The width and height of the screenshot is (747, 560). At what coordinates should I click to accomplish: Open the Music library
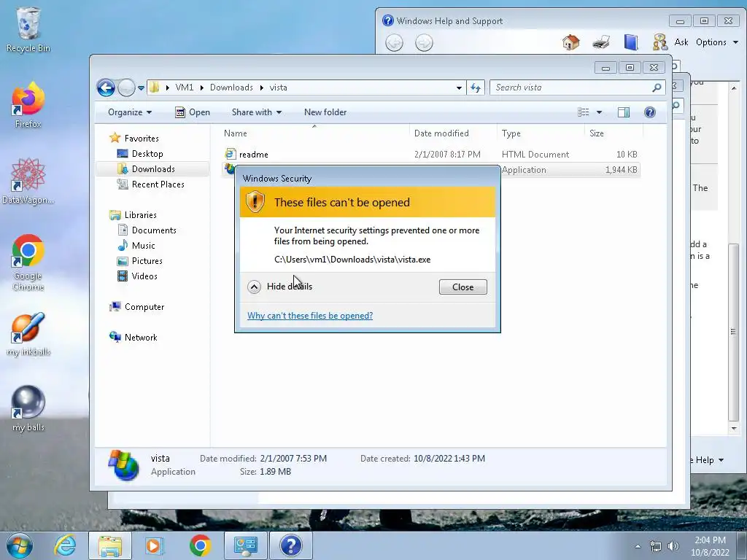point(143,246)
